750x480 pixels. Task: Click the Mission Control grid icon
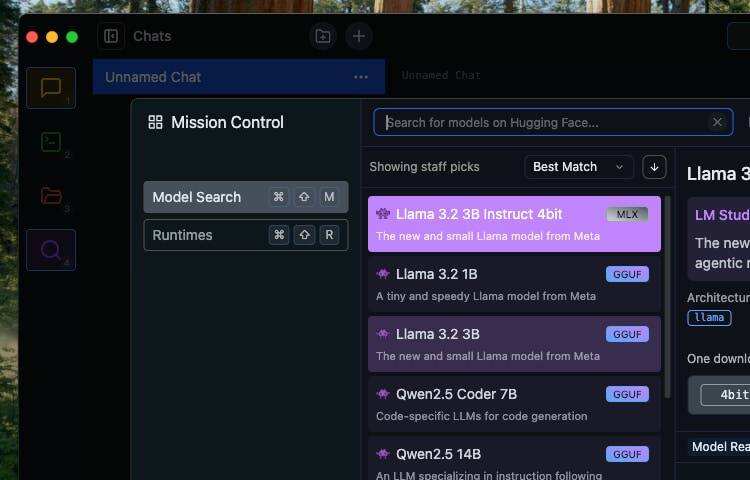coord(155,122)
